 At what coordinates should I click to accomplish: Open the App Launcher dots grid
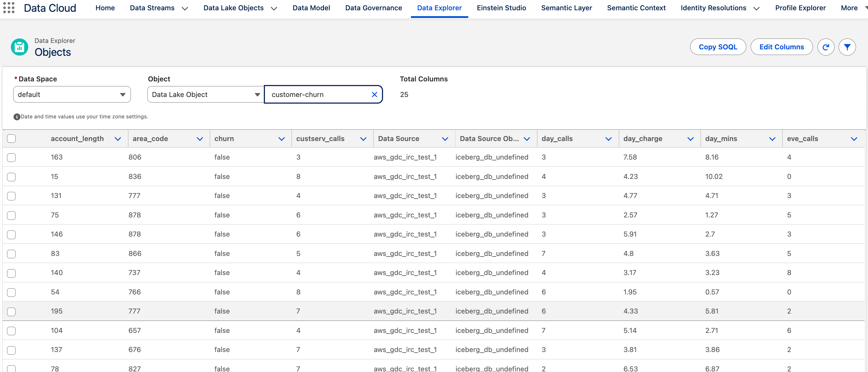pos(9,7)
